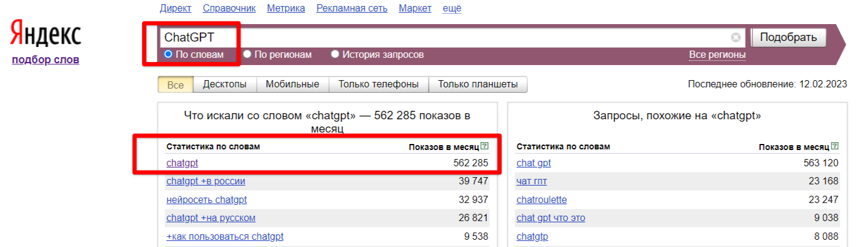Click the 26 821 impressions value
This screenshot has width=868, height=247.
[473, 217]
